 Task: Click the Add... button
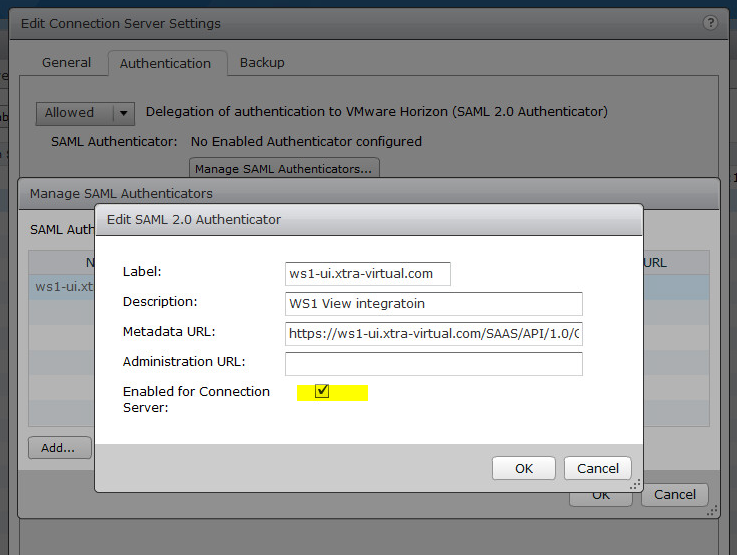pyautogui.click(x=58, y=448)
